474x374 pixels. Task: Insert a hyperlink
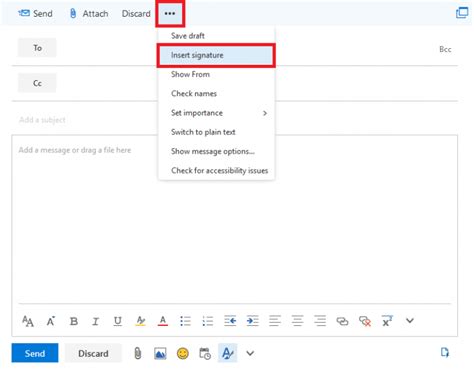pos(342,321)
